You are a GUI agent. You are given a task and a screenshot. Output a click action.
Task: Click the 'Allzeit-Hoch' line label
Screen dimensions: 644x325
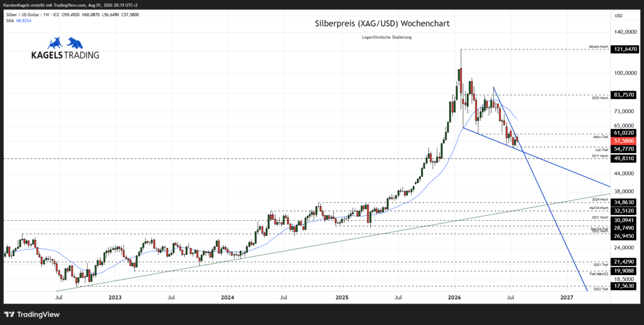[598, 47]
